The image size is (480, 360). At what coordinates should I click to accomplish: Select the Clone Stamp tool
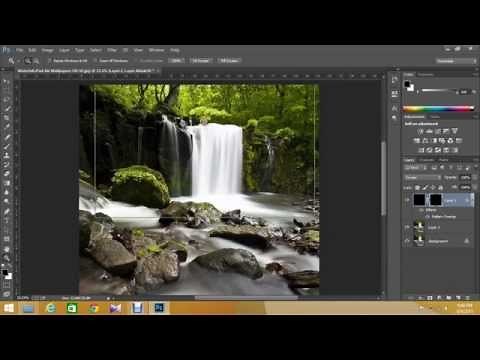(x=6, y=155)
